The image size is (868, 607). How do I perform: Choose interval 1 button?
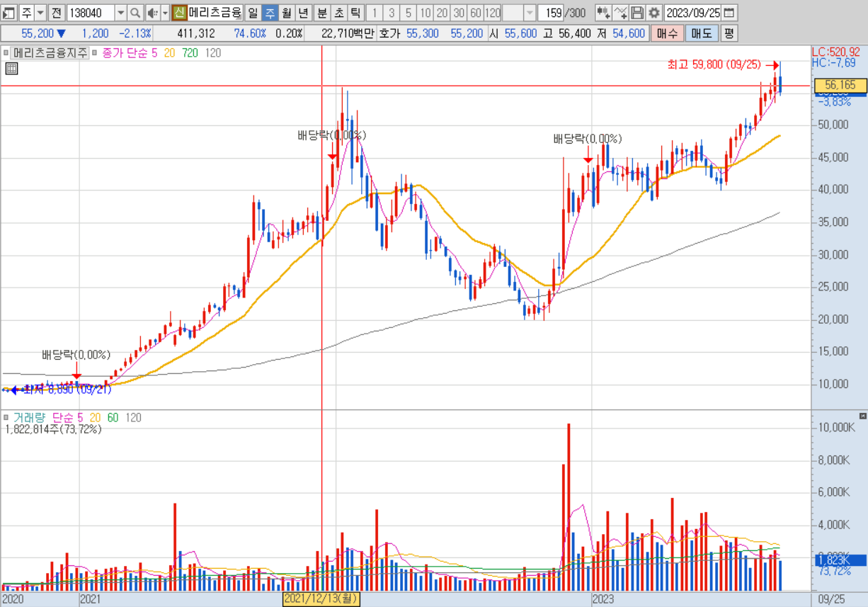[x=374, y=13]
